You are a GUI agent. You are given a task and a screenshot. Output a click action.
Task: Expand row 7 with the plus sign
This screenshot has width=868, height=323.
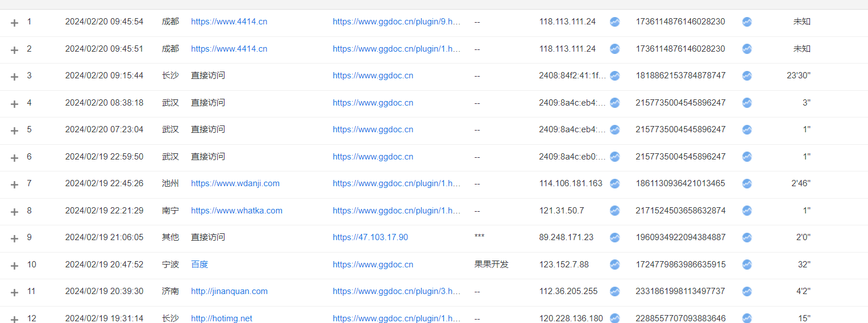pos(15,184)
